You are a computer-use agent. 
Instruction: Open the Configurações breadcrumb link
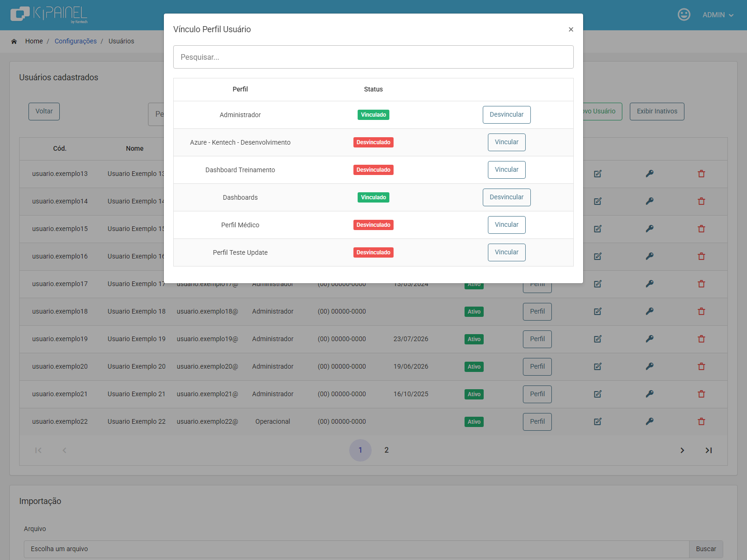[76, 41]
